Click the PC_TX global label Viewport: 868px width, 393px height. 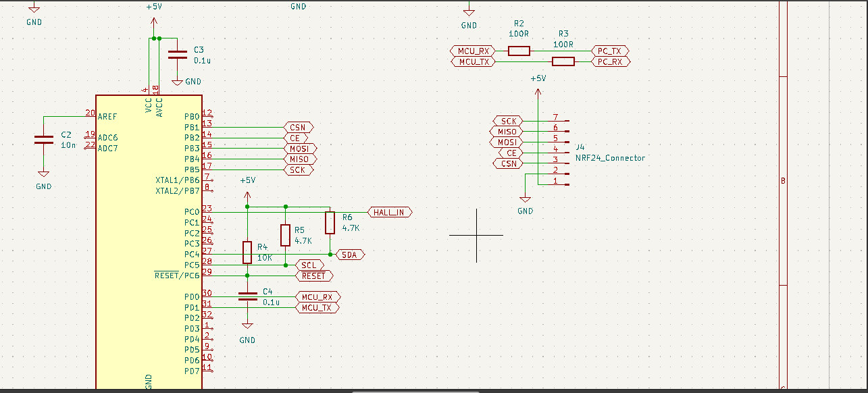coord(611,51)
